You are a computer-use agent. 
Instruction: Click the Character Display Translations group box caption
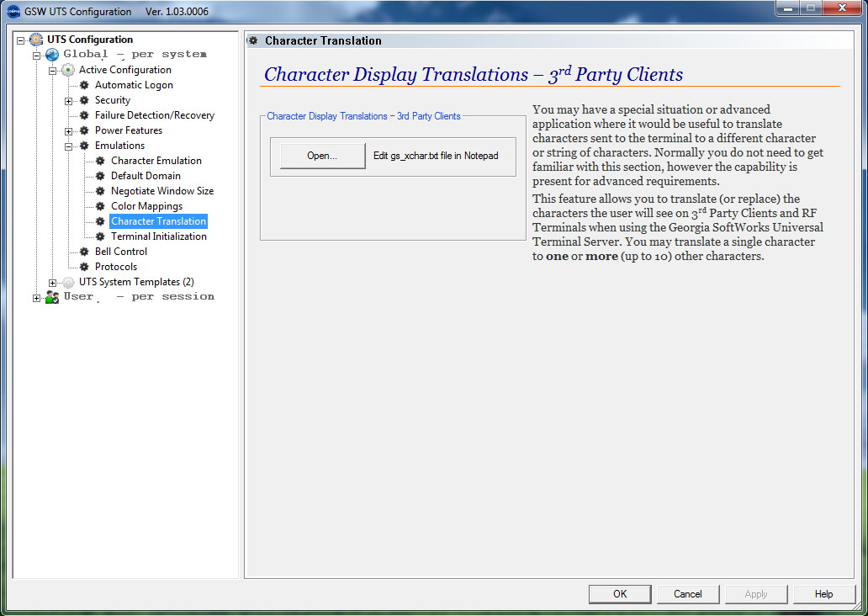tap(363, 116)
